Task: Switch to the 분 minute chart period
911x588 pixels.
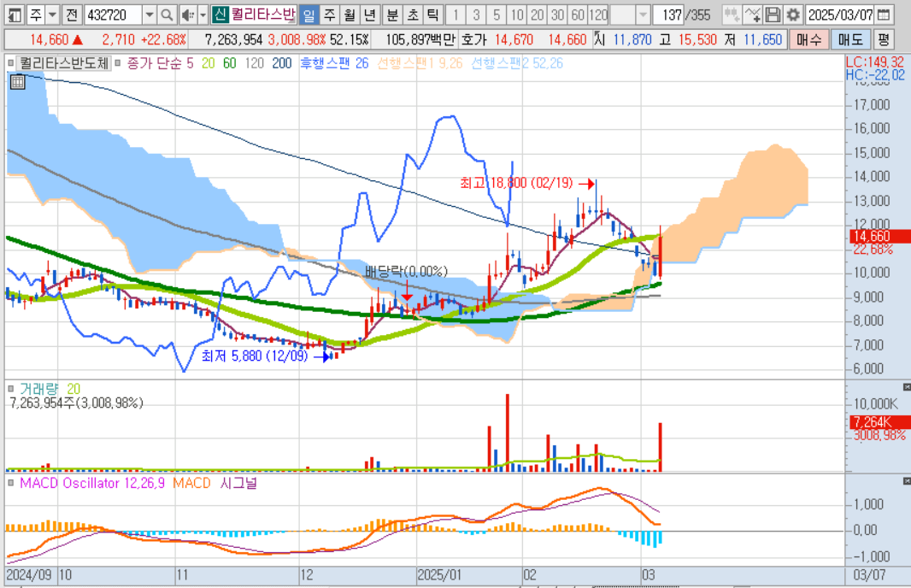Action: pyautogui.click(x=392, y=15)
